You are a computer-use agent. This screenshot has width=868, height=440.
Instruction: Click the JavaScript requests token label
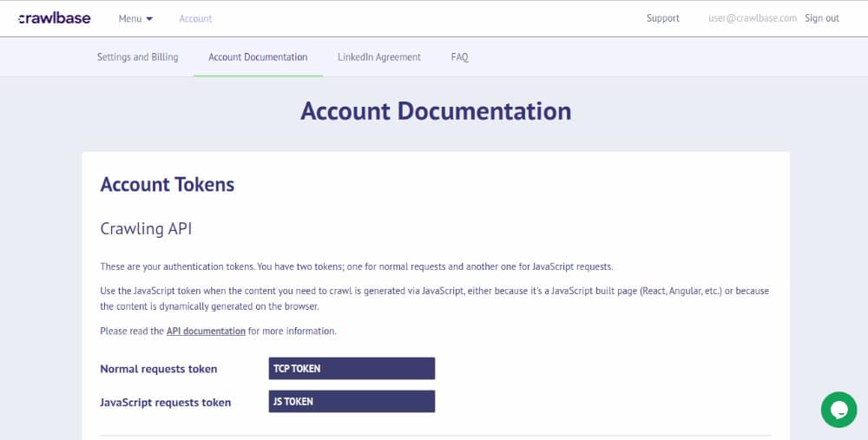(x=166, y=403)
